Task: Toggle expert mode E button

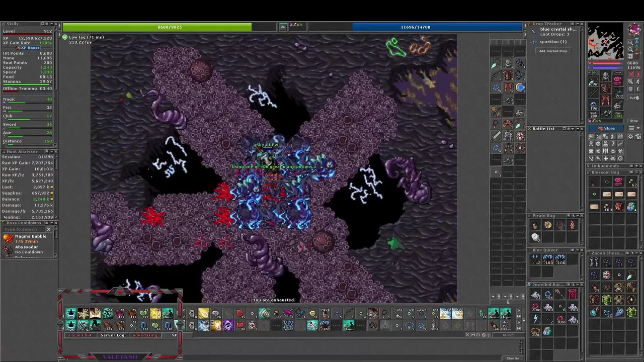Action: [x=637, y=89]
